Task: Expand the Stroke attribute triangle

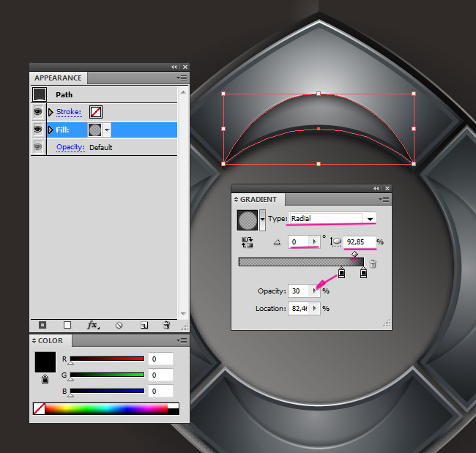Action: pyautogui.click(x=51, y=112)
